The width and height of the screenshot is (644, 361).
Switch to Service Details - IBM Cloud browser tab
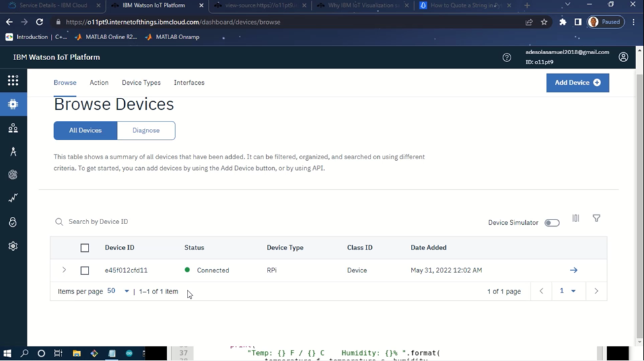(x=54, y=5)
